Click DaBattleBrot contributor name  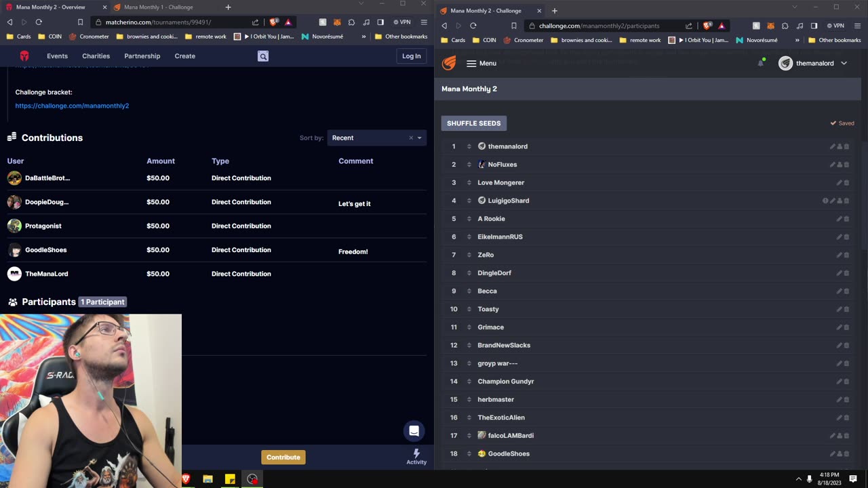47,178
